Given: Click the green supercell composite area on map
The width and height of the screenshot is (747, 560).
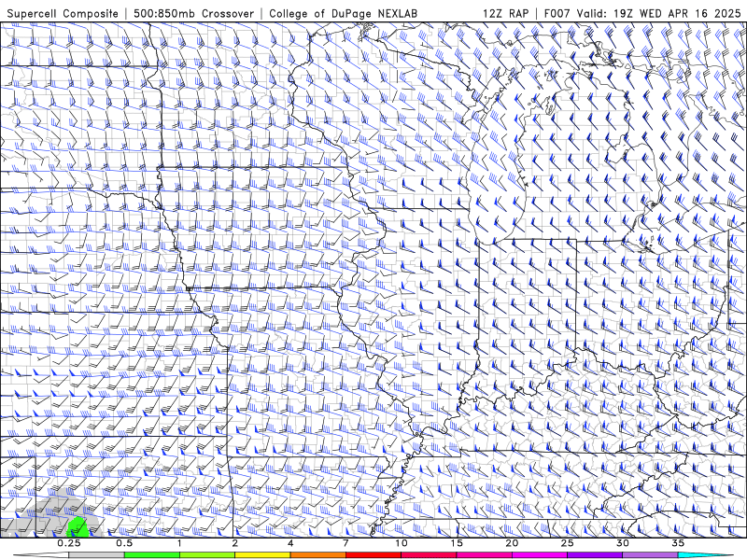Looking at the screenshot, I should 78,526.
